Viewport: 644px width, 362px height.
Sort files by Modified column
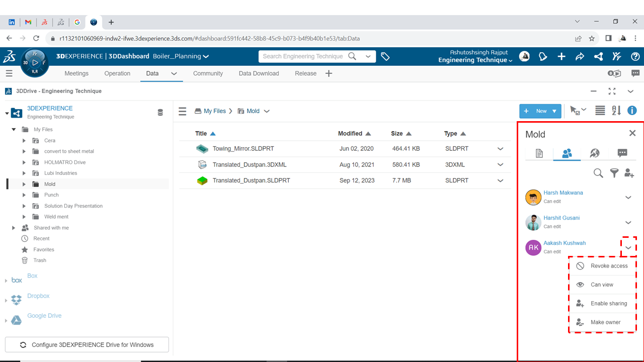[x=354, y=134]
